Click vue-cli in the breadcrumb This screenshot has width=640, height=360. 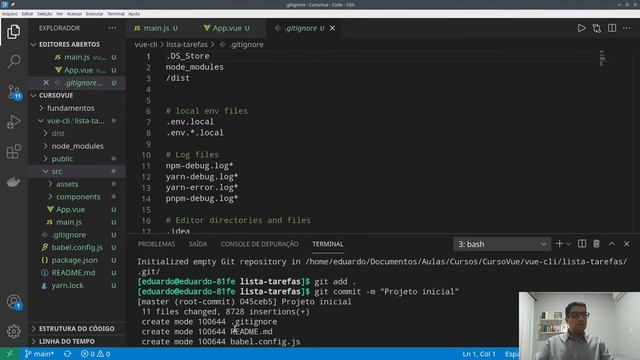pyautogui.click(x=146, y=44)
